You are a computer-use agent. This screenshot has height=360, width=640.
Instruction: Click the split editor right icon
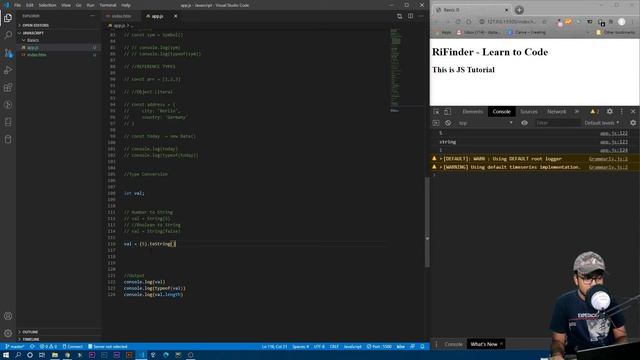[410, 16]
